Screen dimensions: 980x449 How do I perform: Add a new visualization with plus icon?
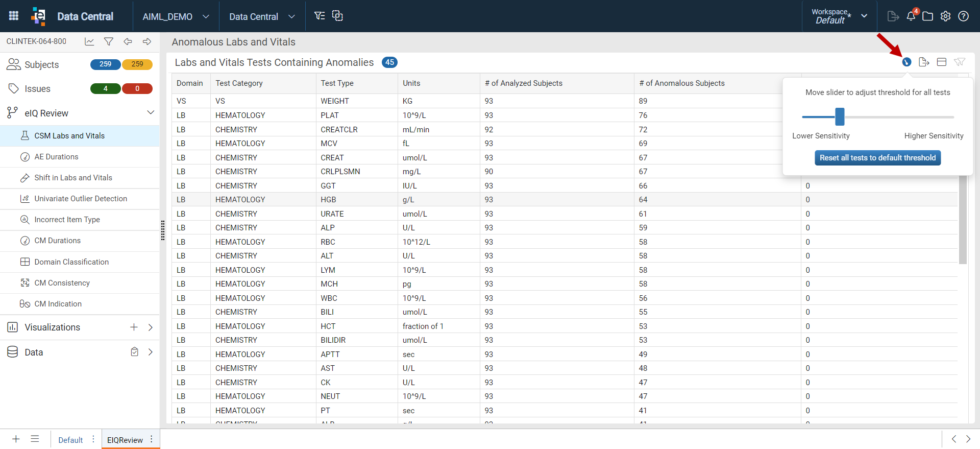click(x=134, y=327)
